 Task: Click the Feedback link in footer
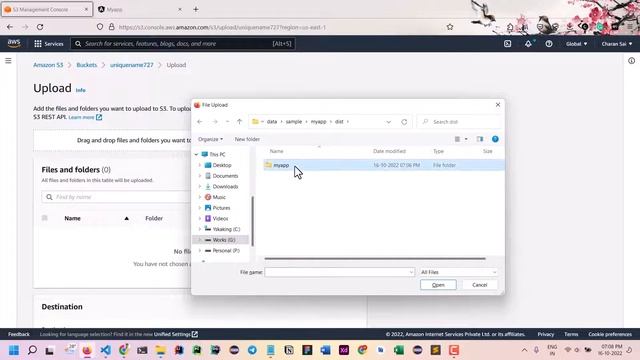pos(19,334)
